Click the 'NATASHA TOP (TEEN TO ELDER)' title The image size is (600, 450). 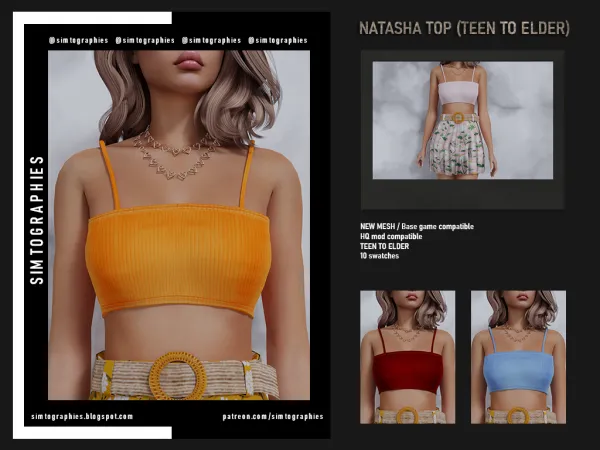pyautogui.click(x=464, y=28)
